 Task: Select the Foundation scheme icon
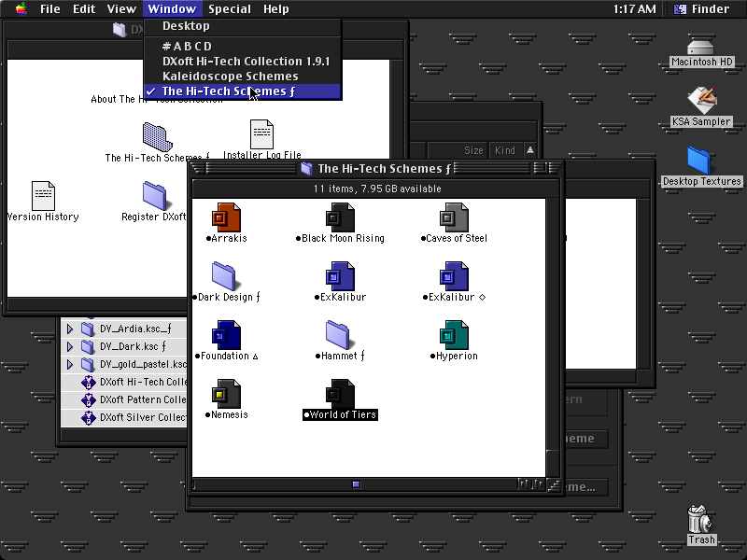(226, 335)
